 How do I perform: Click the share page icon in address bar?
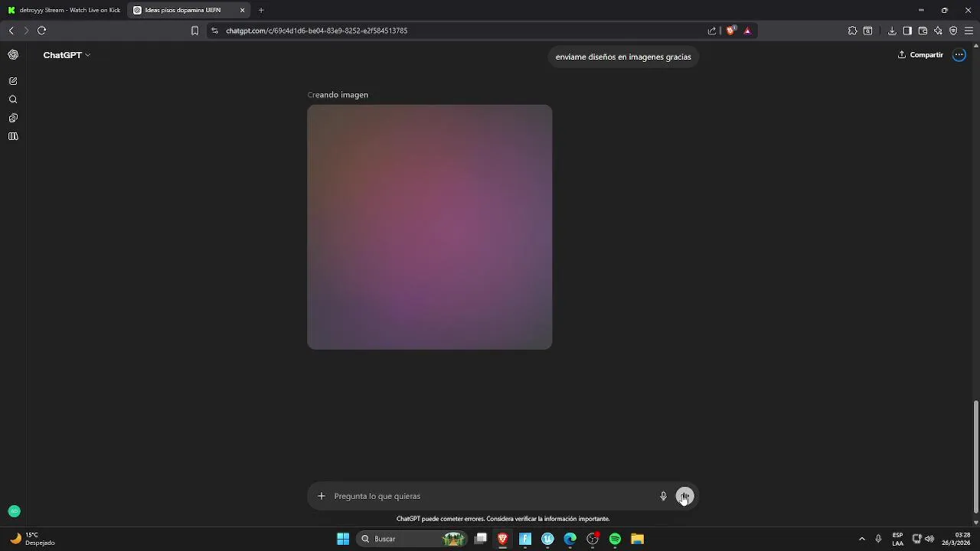click(x=712, y=31)
